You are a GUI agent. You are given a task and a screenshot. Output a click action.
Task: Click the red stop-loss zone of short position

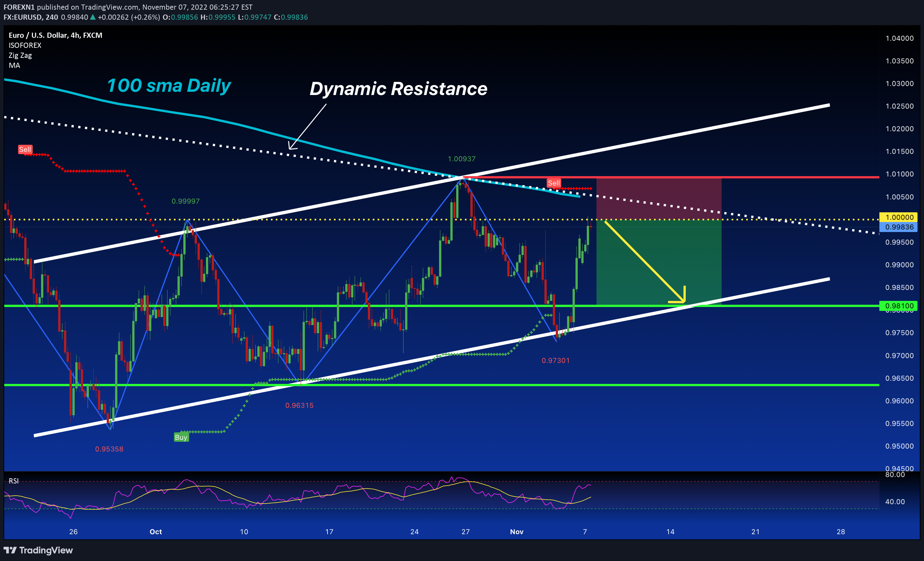click(659, 199)
